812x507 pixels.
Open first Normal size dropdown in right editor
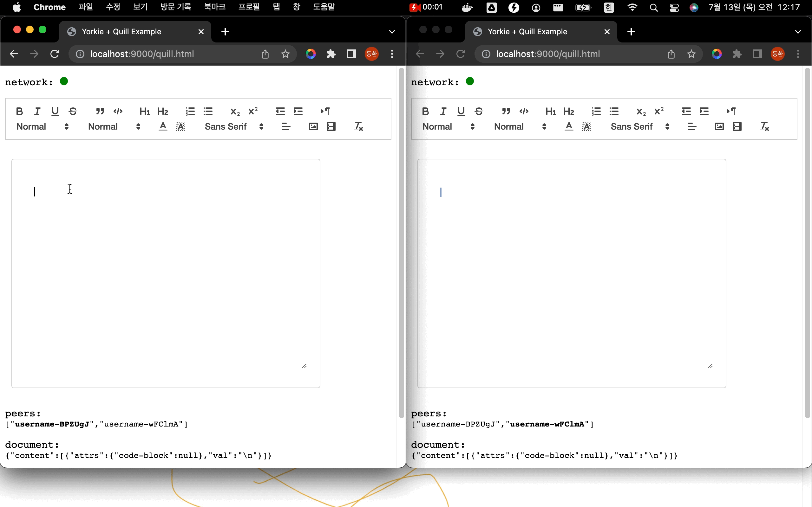coord(448,126)
